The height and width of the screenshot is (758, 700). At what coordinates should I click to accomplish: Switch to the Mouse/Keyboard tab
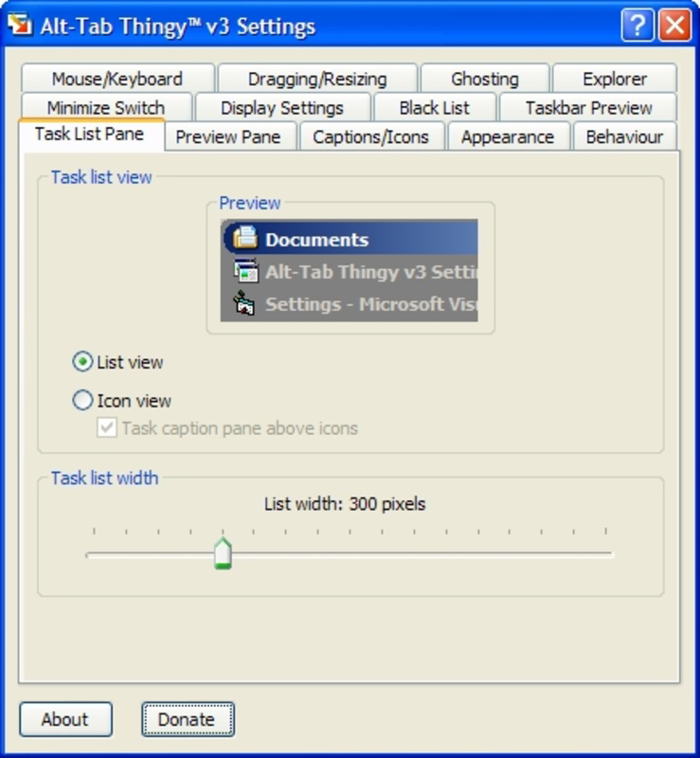(x=117, y=79)
